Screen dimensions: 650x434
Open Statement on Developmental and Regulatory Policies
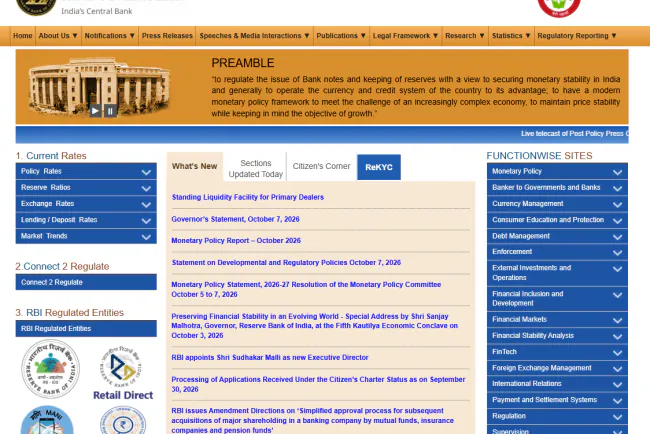286,262
